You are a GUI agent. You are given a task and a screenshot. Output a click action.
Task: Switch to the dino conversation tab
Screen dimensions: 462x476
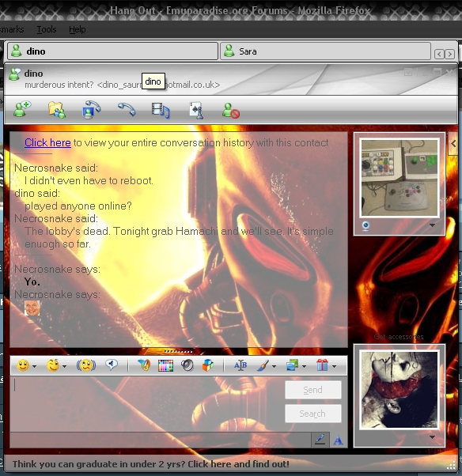click(112, 51)
